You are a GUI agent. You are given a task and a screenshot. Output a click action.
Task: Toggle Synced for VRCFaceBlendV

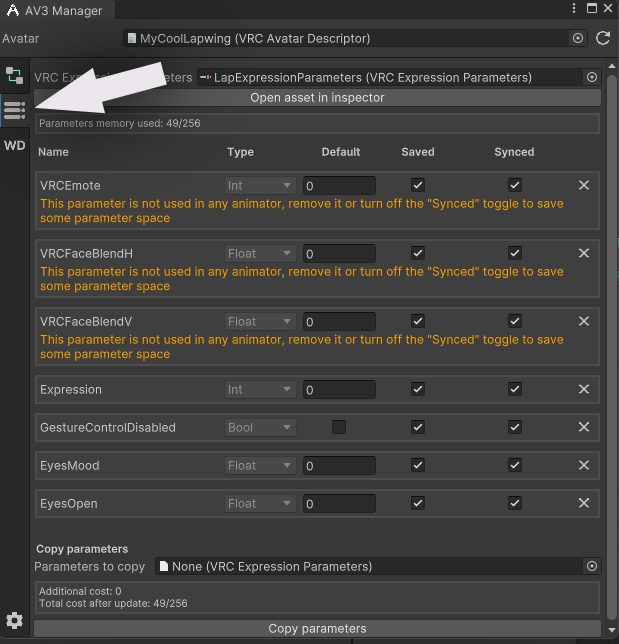tap(515, 321)
